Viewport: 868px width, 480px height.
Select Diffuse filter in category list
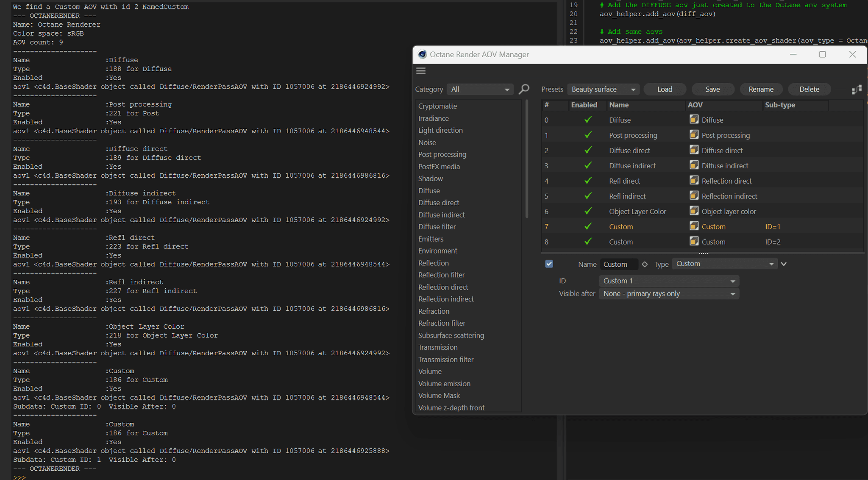point(437,227)
